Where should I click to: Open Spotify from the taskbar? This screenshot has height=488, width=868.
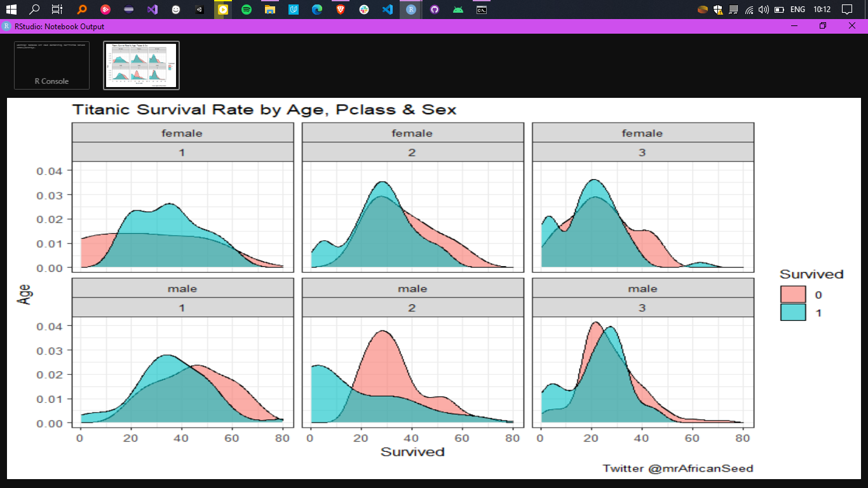(246, 9)
